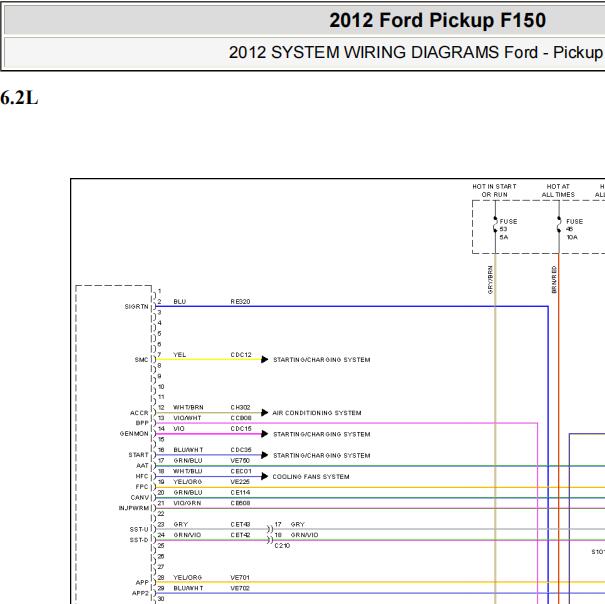605x604 pixels.
Task: Select the "APP" pin label
Action: (x=142, y=582)
